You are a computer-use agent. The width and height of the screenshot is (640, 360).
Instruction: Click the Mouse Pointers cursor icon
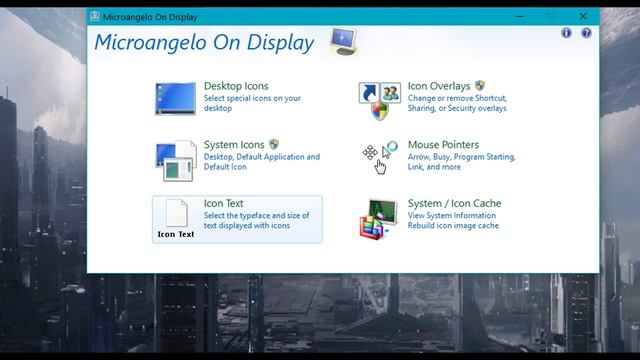[380, 157]
